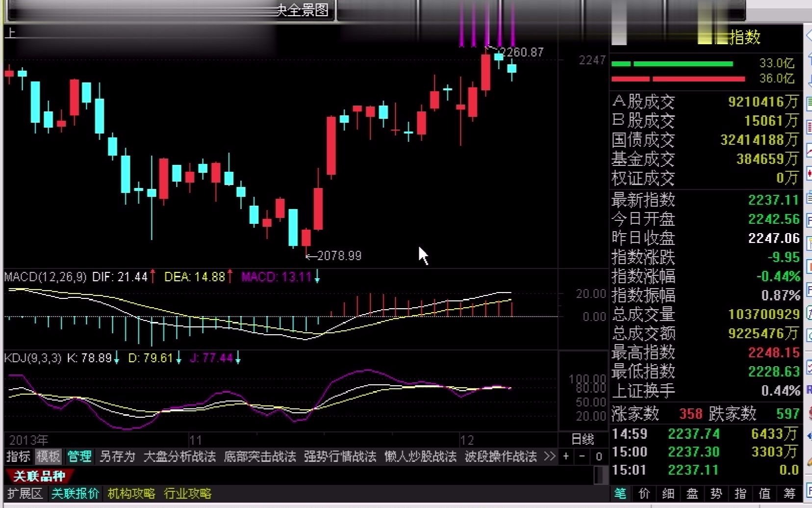This screenshot has height=508, width=812.
Task: Click the 今日开盘 value 2242.56
Action: tap(774, 219)
